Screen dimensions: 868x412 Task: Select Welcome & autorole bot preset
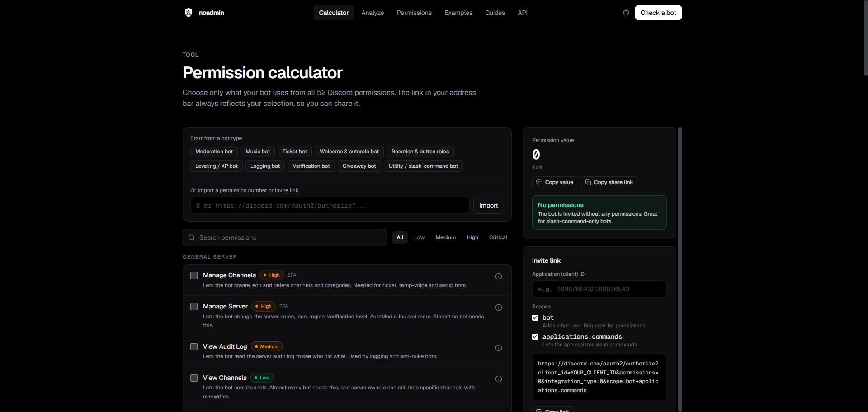(x=349, y=152)
